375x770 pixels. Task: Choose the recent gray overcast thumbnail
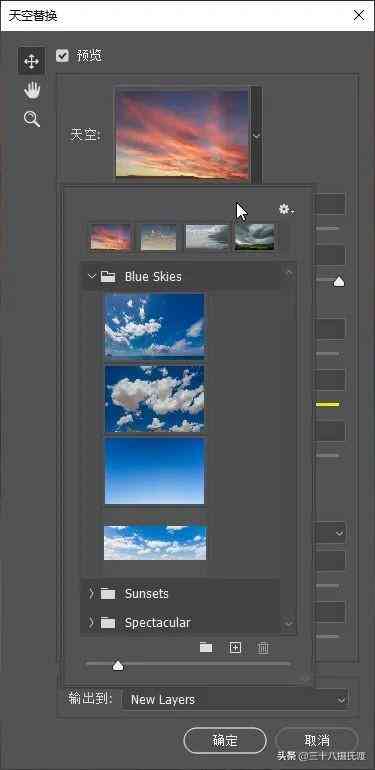[x=207, y=237]
